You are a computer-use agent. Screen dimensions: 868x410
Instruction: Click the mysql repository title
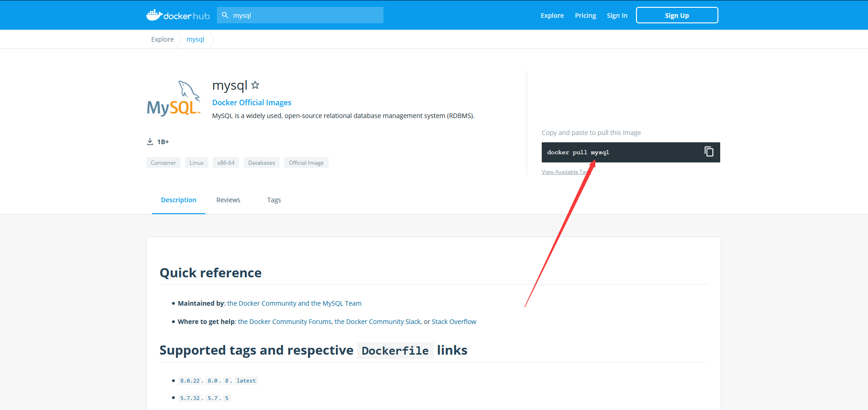[230, 85]
